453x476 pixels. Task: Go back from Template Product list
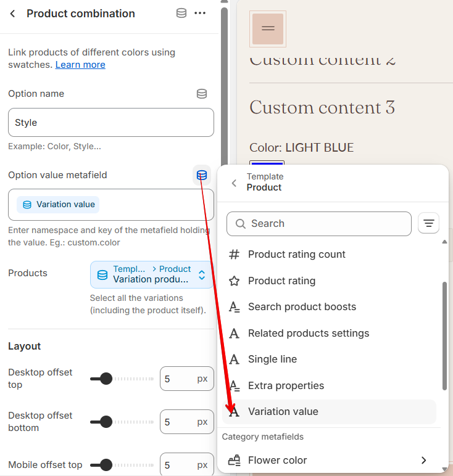(234, 183)
